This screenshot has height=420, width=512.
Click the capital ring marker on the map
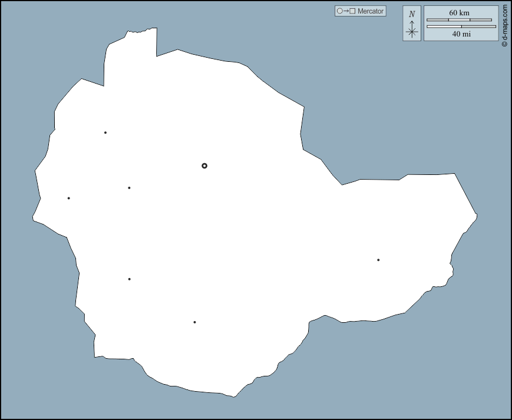pyautogui.click(x=204, y=166)
